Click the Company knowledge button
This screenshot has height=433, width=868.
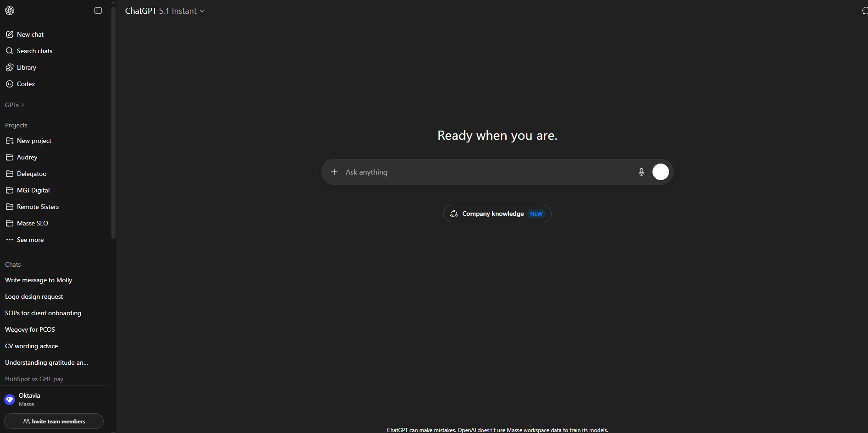click(497, 214)
